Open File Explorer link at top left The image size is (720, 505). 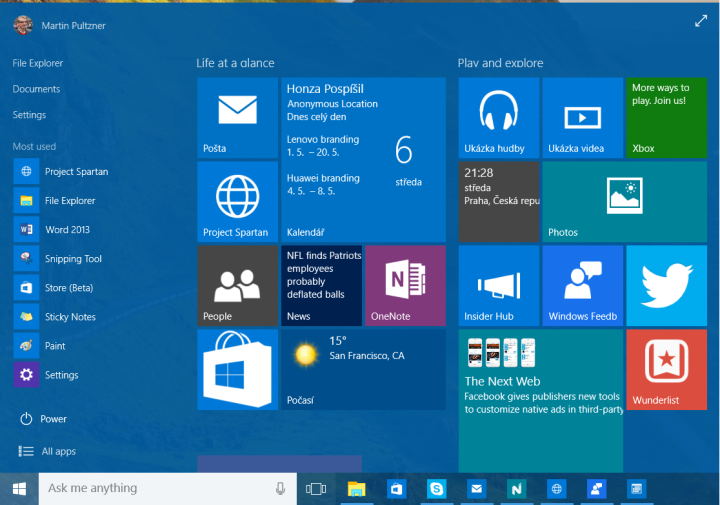coord(38,63)
